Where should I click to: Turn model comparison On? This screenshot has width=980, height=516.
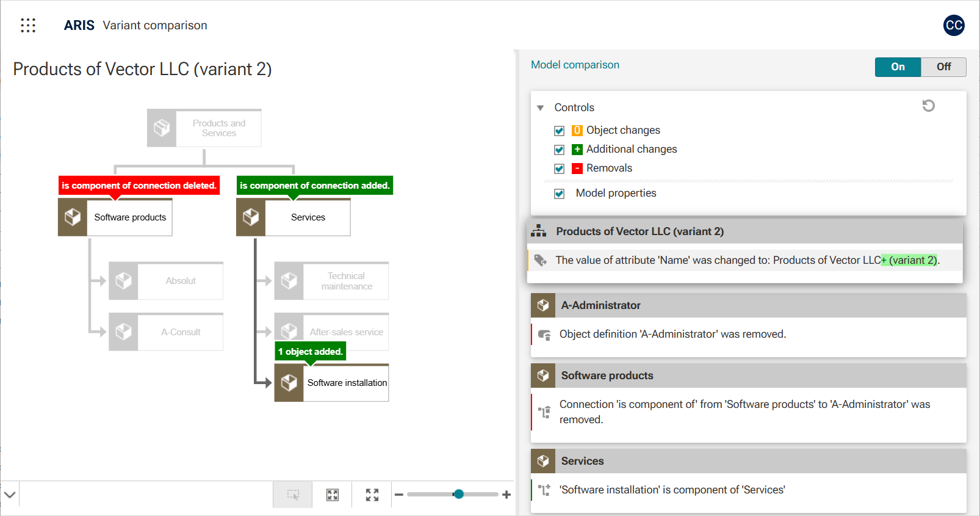click(x=898, y=67)
